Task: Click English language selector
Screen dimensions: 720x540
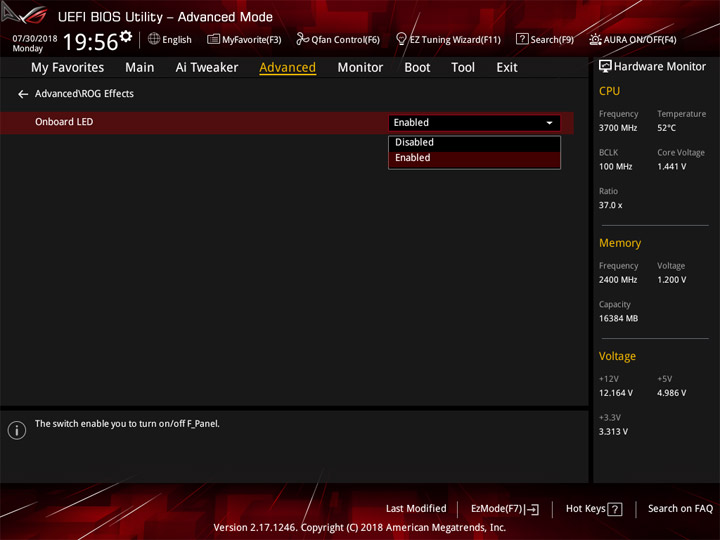Action: pyautogui.click(x=177, y=40)
